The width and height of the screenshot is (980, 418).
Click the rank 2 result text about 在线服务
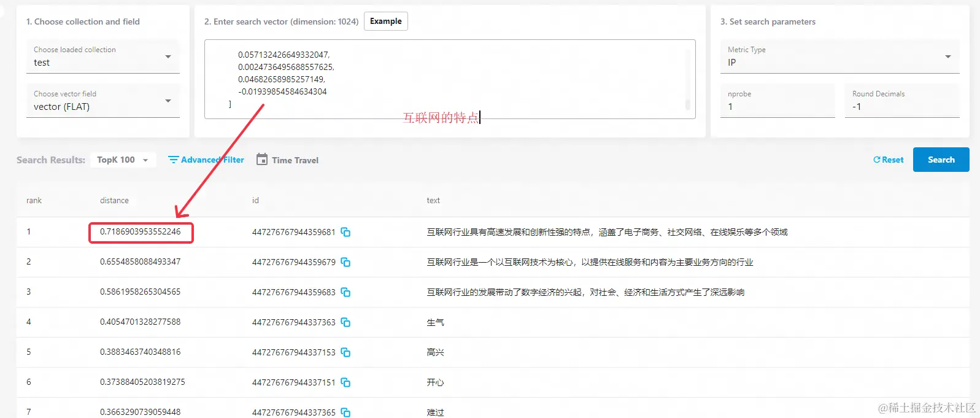click(590, 262)
